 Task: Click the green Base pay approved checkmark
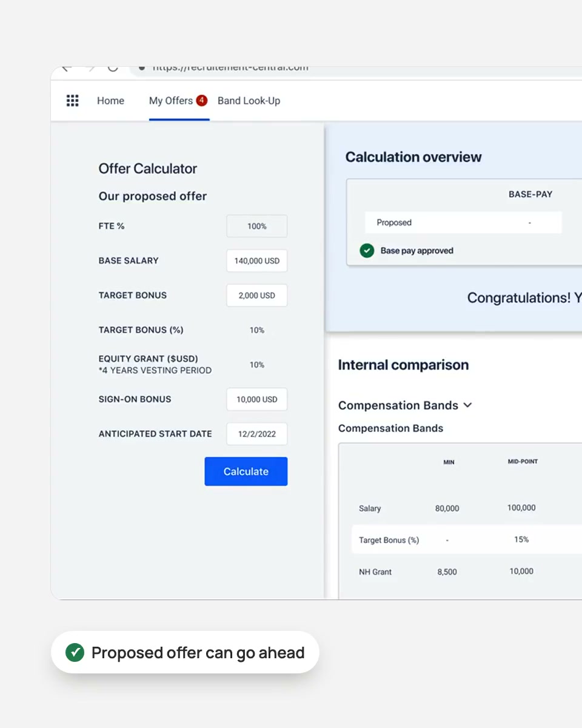[x=367, y=251]
